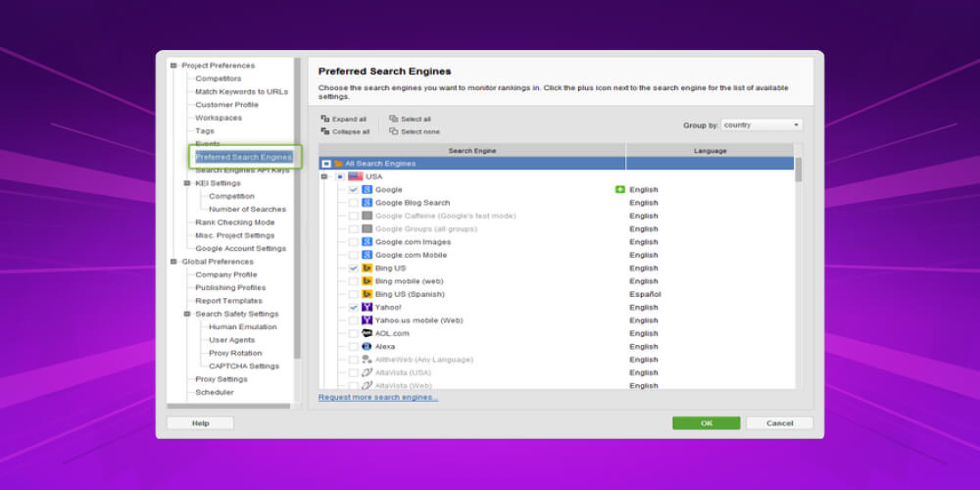This screenshot has height=490, width=980.
Task: Select Rank Checking Mode
Action: (x=235, y=222)
